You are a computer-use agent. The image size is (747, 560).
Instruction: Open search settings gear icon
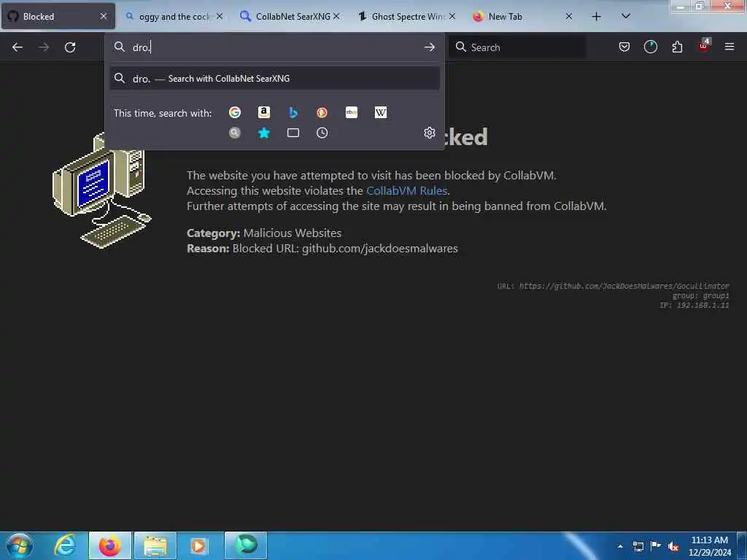(429, 133)
